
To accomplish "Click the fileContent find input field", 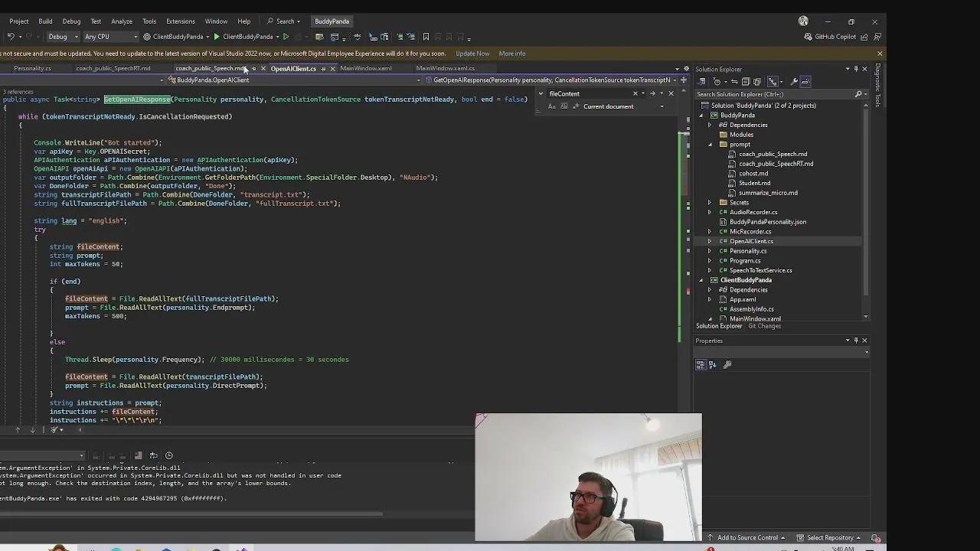I will click(x=588, y=94).
